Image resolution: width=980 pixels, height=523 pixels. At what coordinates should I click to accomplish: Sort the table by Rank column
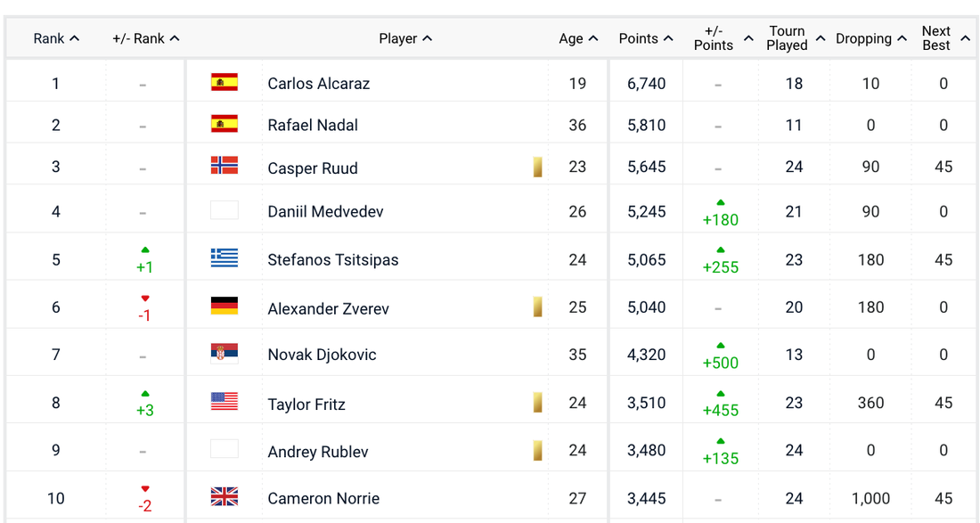point(56,38)
